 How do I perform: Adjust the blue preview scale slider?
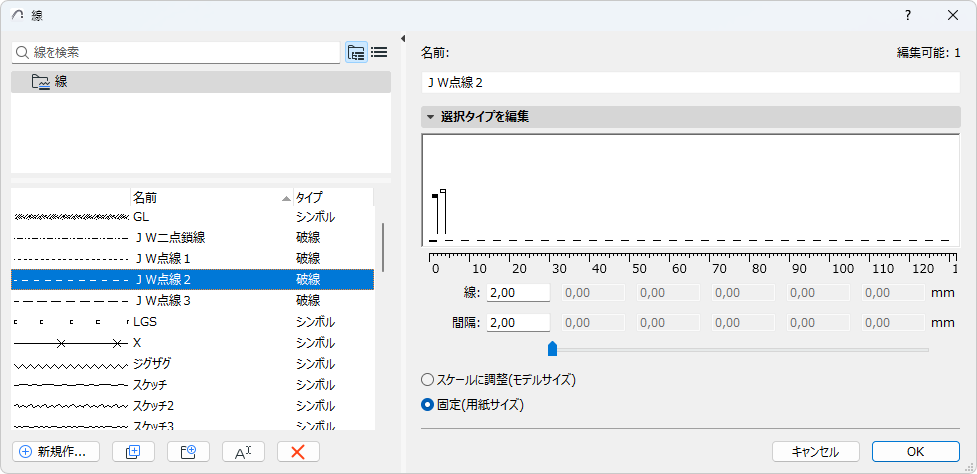(x=552, y=349)
